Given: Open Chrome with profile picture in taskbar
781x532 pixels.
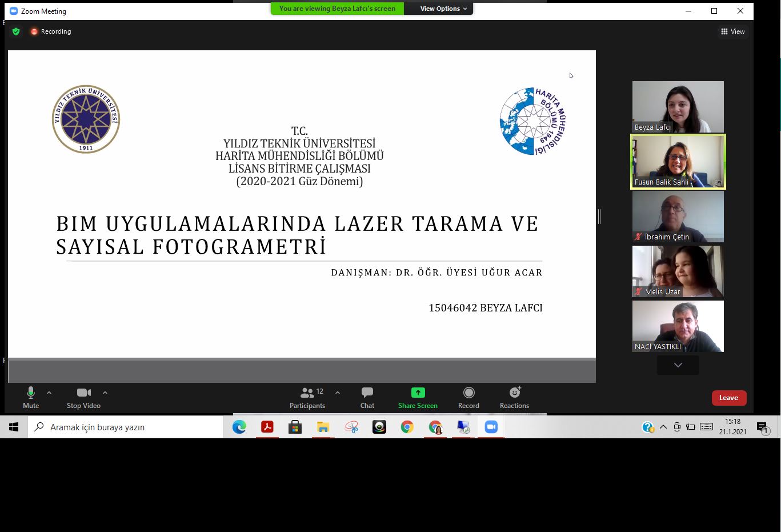Looking at the screenshot, I should [x=435, y=427].
